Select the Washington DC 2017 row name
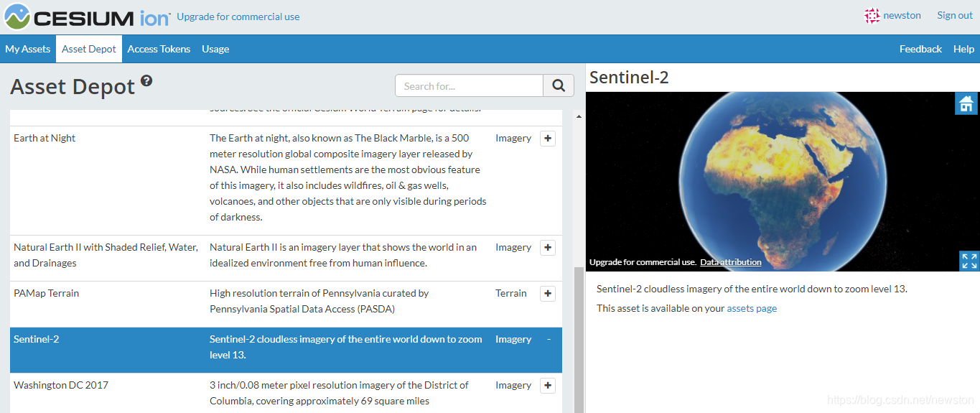Viewport: 980px width, 413px height. 61,385
